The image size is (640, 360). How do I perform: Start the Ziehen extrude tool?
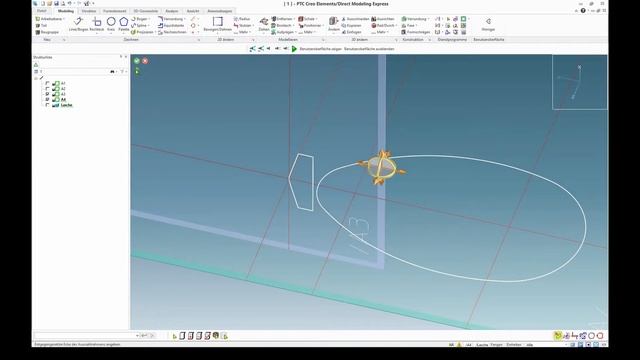264,24
